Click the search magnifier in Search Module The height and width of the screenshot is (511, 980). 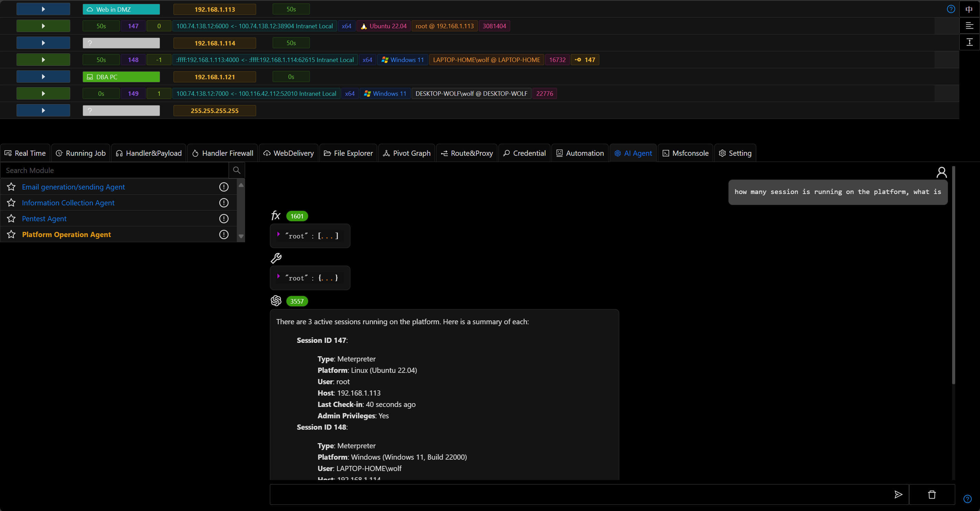(x=236, y=170)
